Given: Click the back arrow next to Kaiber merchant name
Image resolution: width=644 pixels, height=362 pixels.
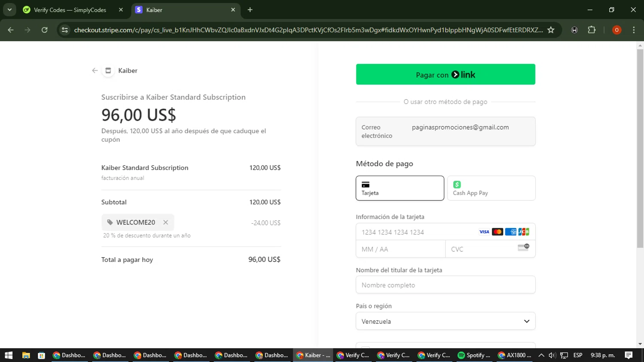Looking at the screenshot, I should tap(95, 70).
